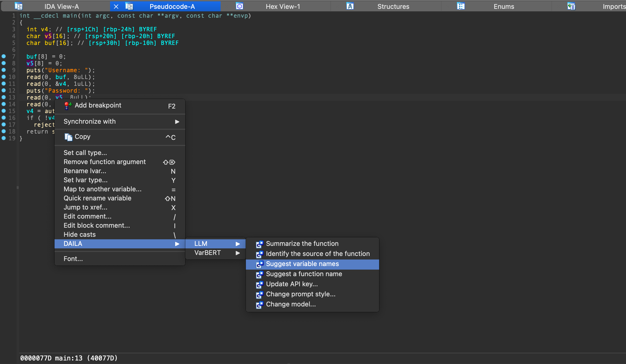The width and height of the screenshot is (626, 364).
Task: Click the Update API key icon
Action: (259, 284)
